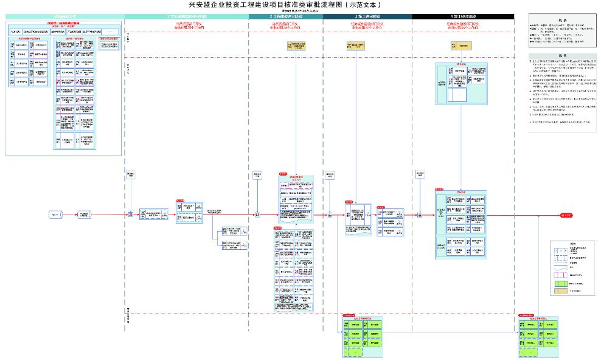Click the tan box in stage 2 upper lane
The image size is (601, 364).
pyautogui.click(x=297, y=46)
